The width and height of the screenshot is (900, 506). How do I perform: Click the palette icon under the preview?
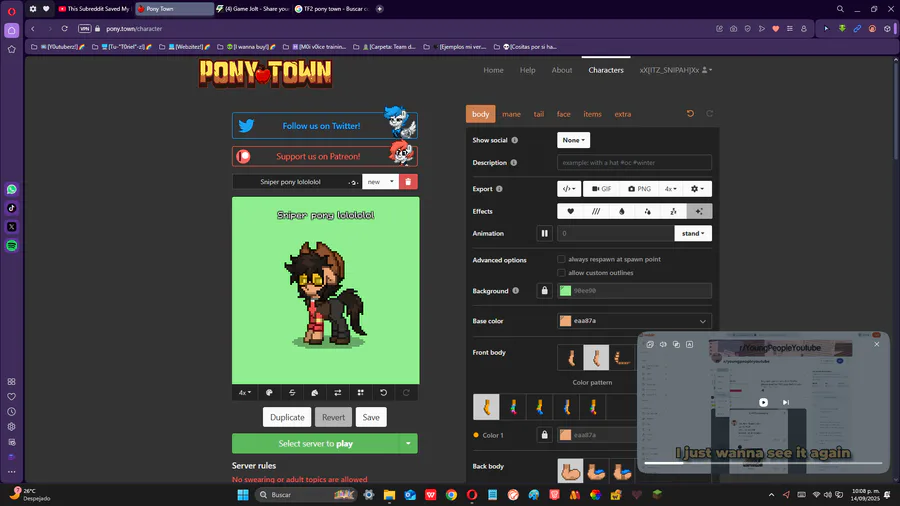[x=269, y=392]
